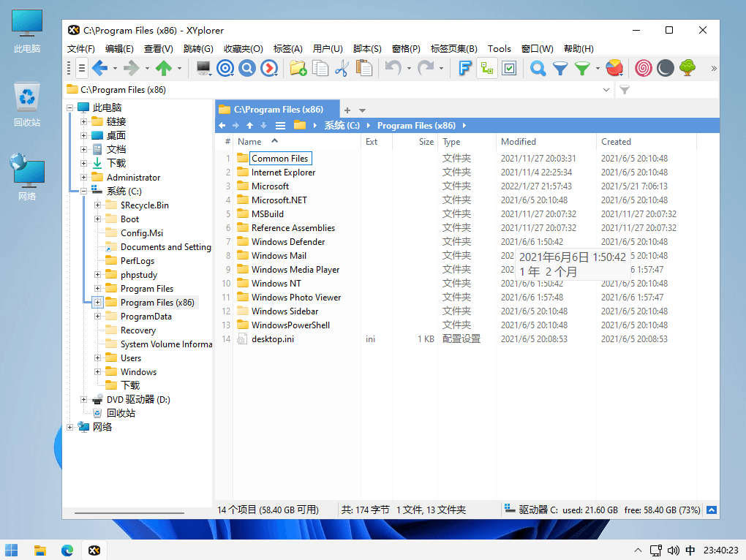746x560 pixels.
Task: Select the Reference Assemblies folder
Action: click(293, 227)
